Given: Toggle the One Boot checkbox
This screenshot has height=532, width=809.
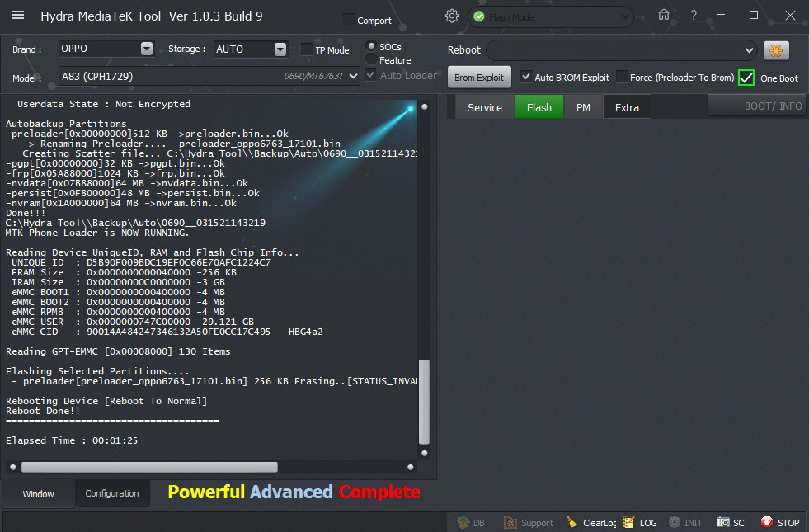Looking at the screenshot, I should [746, 78].
